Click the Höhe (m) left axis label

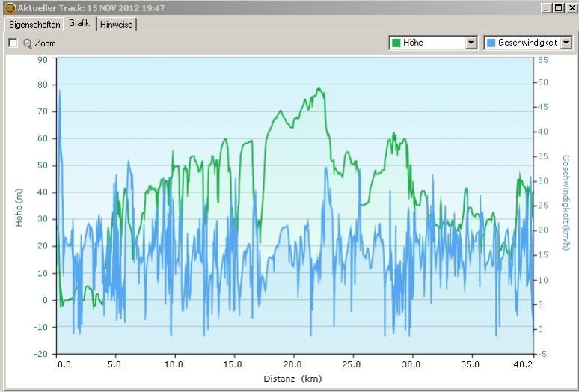[19, 207]
